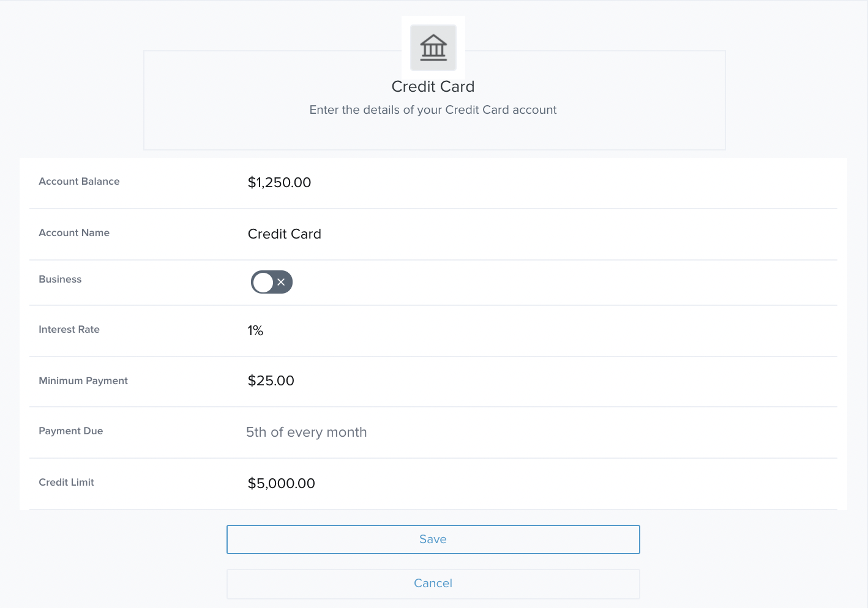Screen dimensions: 868x608
Task: Click the Credit Limit label
Action: 66,483
